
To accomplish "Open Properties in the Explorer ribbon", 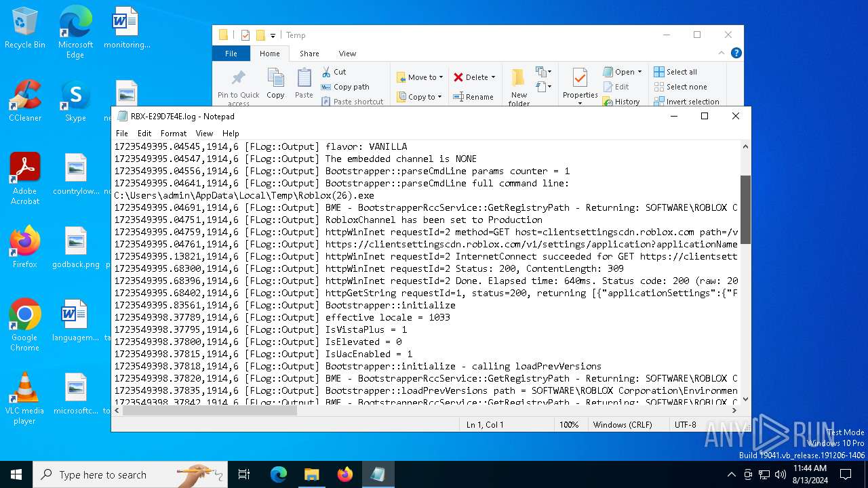I will [580, 85].
